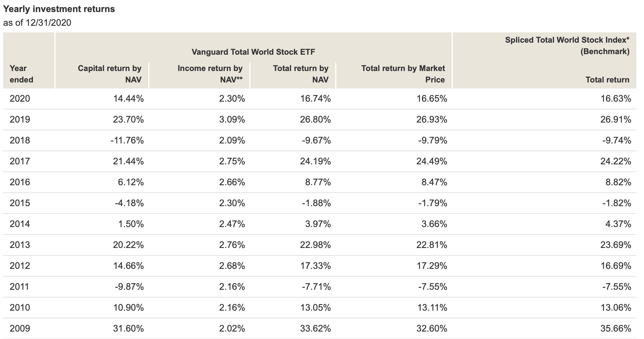Select the 2013 total NAV return 22.98%

pyautogui.click(x=315, y=245)
